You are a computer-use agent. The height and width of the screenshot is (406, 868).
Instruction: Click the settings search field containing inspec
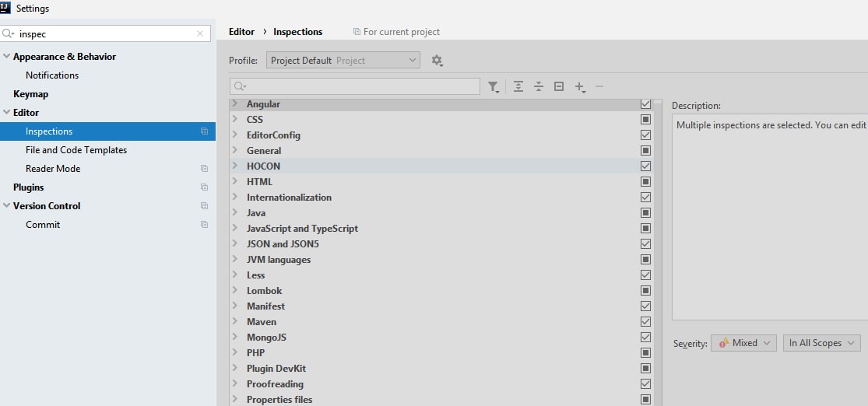(105, 33)
